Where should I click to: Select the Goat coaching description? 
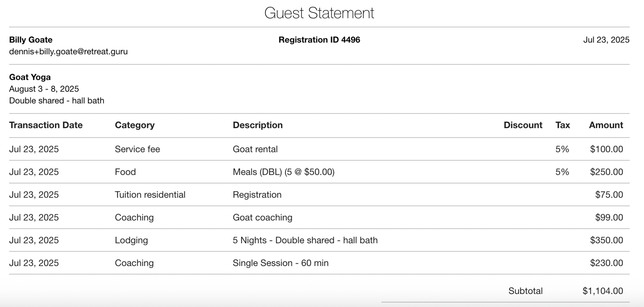pos(262,218)
